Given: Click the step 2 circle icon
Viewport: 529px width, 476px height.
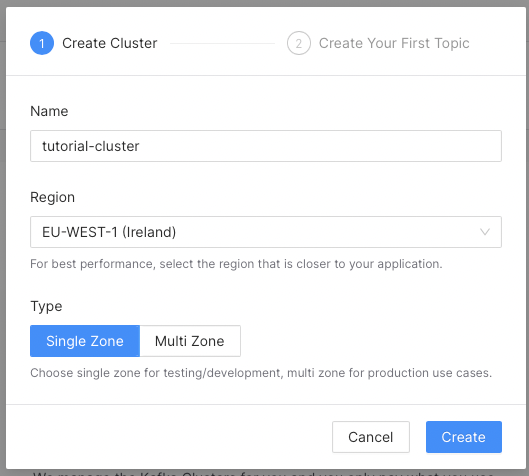Looking at the screenshot, I should click(299, 43).
